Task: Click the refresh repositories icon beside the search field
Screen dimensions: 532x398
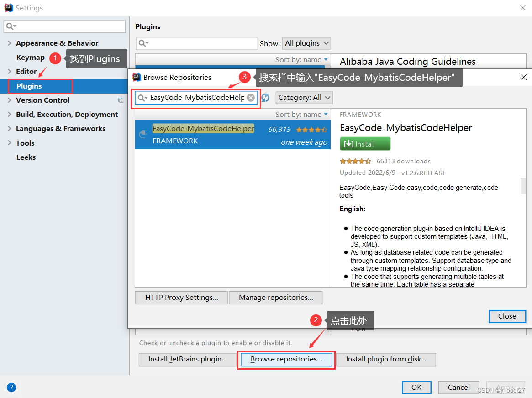Action: (265, 97)
